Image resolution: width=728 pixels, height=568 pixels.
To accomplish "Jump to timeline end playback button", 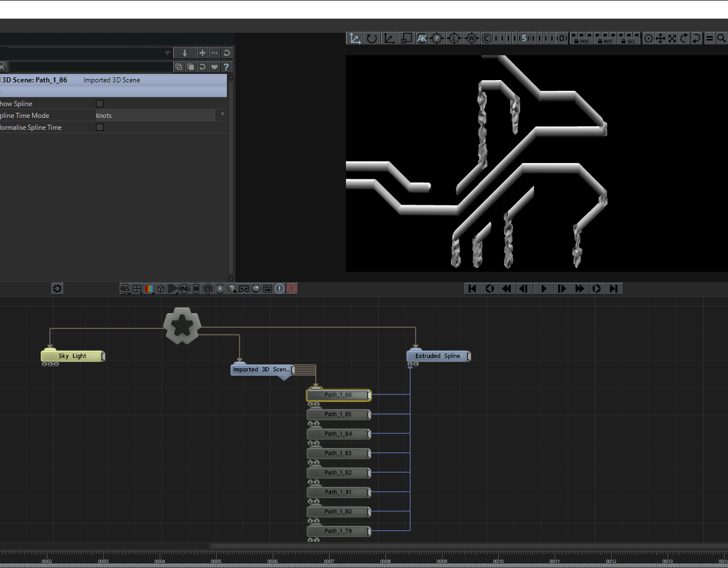I will point(614,289).
